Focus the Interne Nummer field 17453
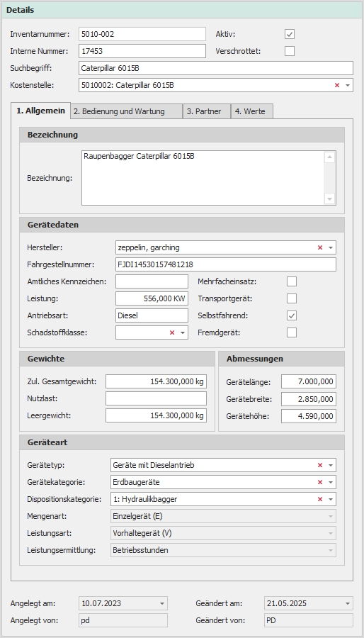 pyautogui.click(x=142, y=51)
